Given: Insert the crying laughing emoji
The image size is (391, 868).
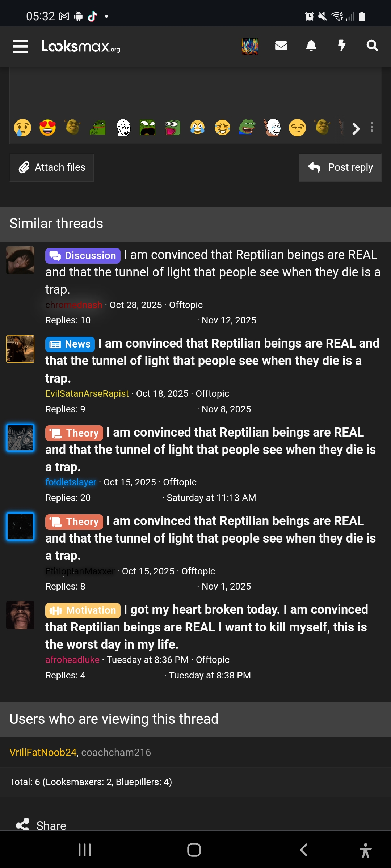Looking at the screenshot, I should [197, 128].
